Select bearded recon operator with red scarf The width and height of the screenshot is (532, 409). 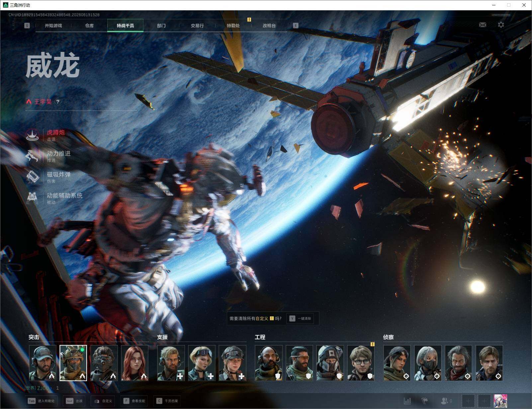458,363
